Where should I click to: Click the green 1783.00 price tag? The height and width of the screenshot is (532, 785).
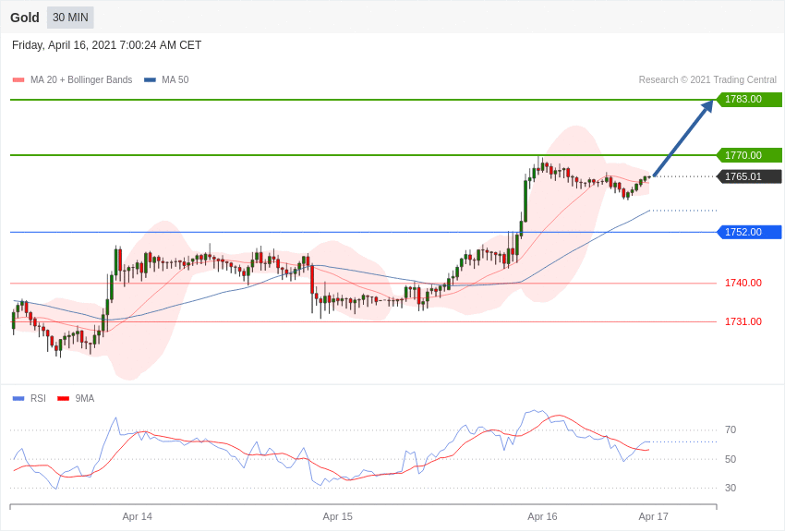click(x=749, y=100)
